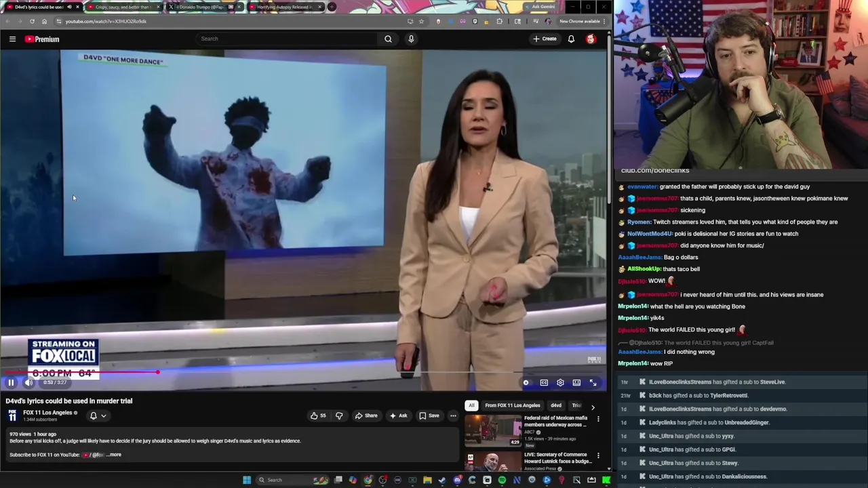This screenshot has width=868, height=488.
Task: Share the D4vd lyrics video
Action: point(366,415)
